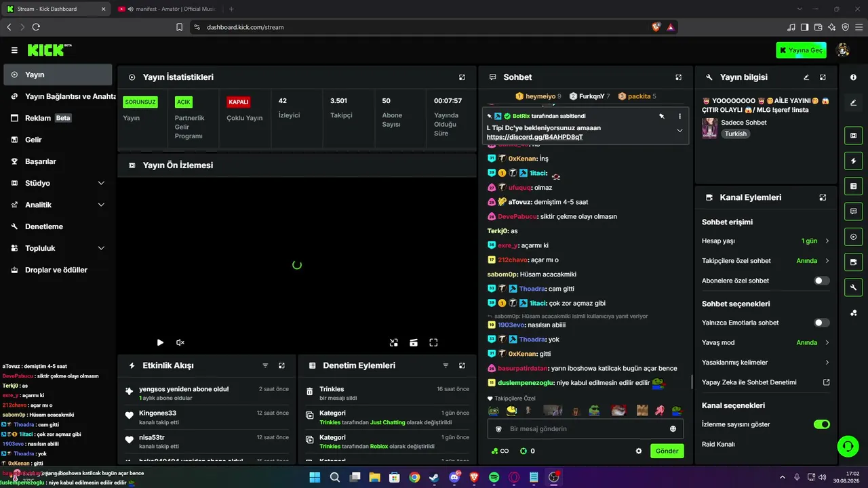
Task: Click the Yayına Geç button
Action: click(802, 50)
